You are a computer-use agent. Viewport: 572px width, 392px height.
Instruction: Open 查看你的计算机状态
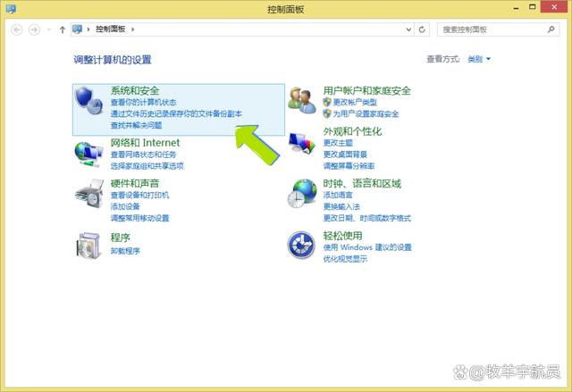pos(143,103)
